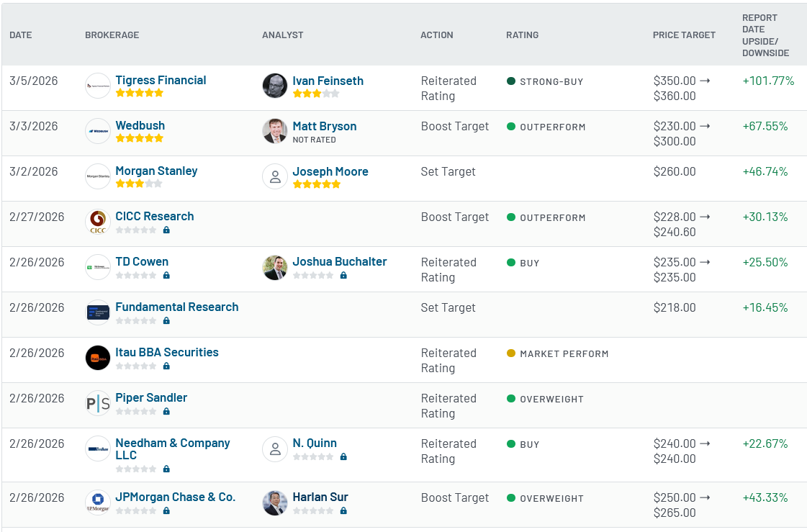The width and height of the screenshot is (807, 532).
Task: Click Joseph Moore's five-star rating
Action: pos(317,184)
